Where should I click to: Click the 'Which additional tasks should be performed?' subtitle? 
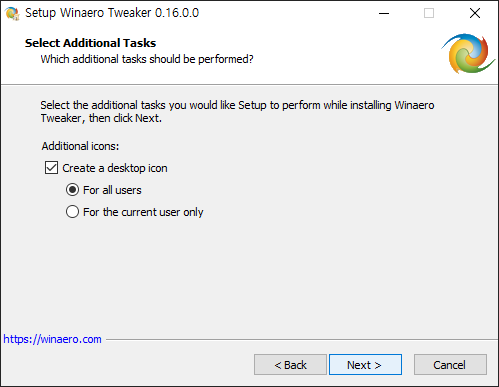pos(147,59)
